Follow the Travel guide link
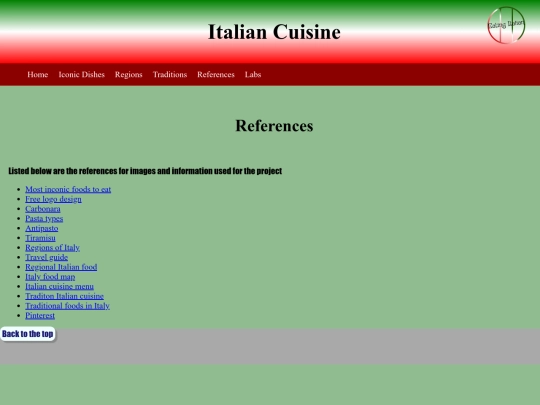This screenshot has width=540, height=405. click(46, 257)
